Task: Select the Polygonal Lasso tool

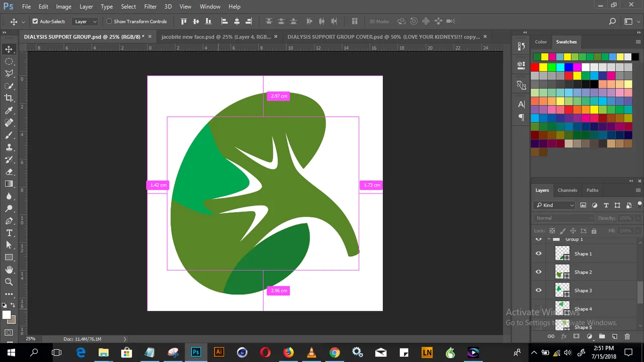Action: click(9, 73)
